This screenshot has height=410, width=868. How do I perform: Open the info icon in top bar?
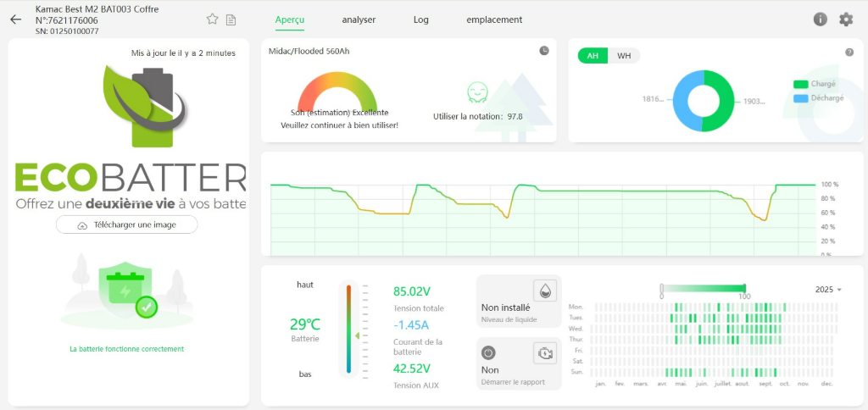[820, 19]
